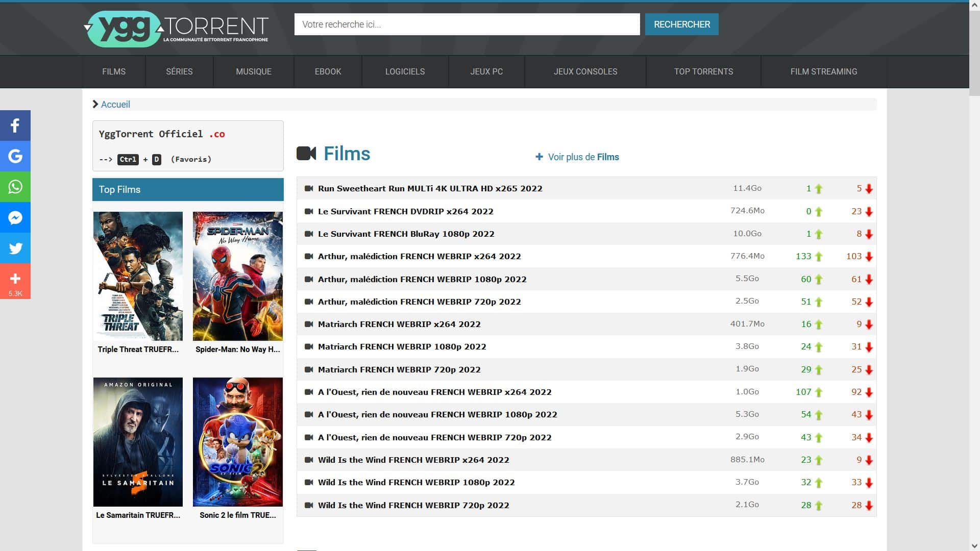Image resolution: width=980 pixels, height=551 pixels.
Task: Open the JEUX PC menu
Action: [x=486, y=71]
